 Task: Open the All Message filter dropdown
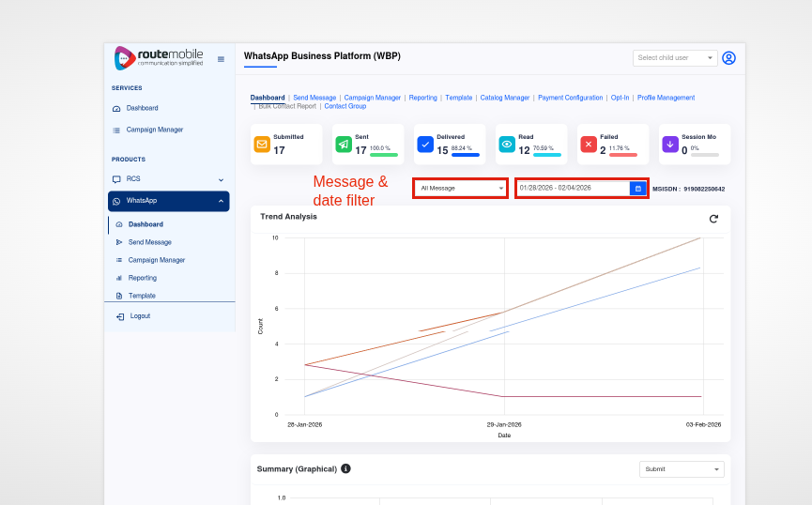click(460, 188)
